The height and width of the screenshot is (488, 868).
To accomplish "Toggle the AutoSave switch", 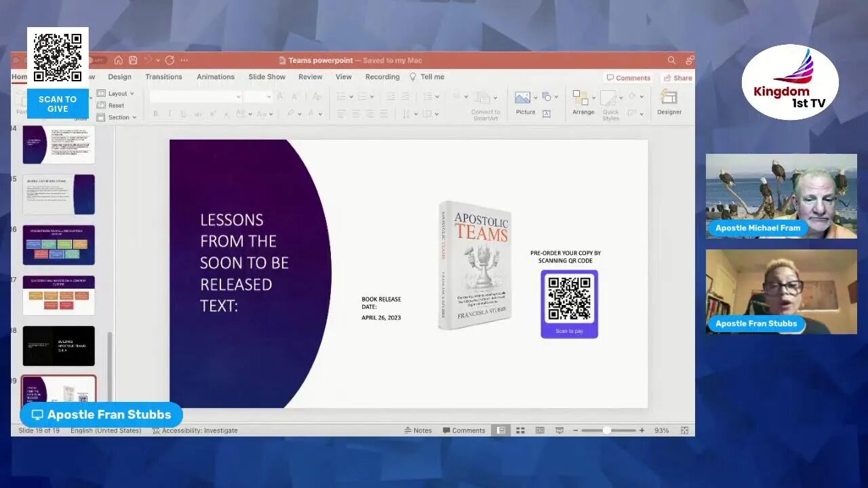I will coord(97,60).
